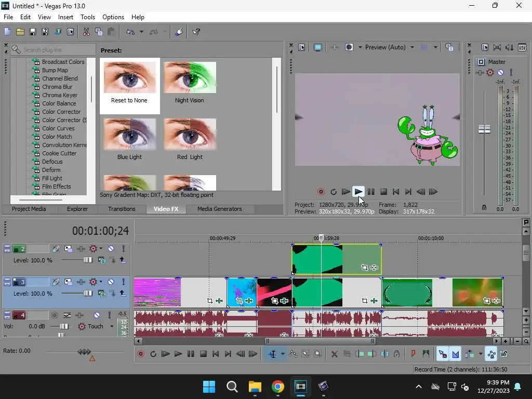Viewport: 532px width, 399px height.
Task: Open the Tools menu
Action: click(x=87, y=17)
